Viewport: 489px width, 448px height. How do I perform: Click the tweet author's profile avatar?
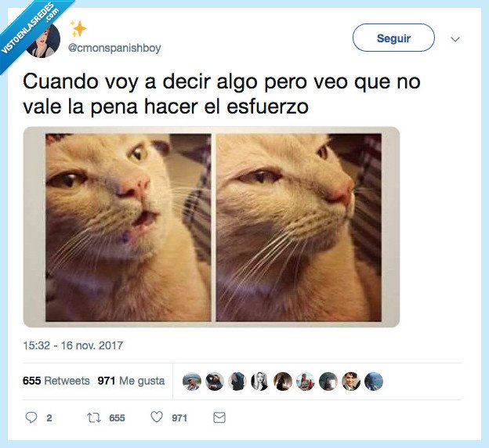(x=43, y=40)
